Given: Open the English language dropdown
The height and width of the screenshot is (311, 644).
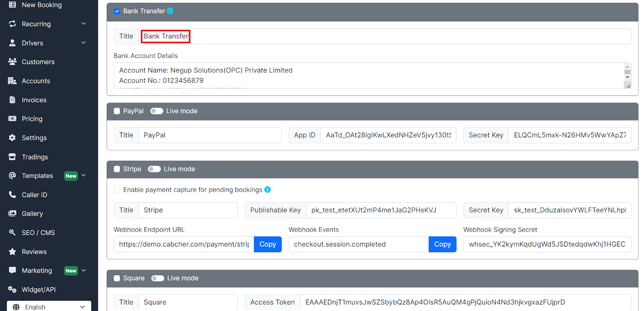Looking at the screenshot, I should 49,307.
